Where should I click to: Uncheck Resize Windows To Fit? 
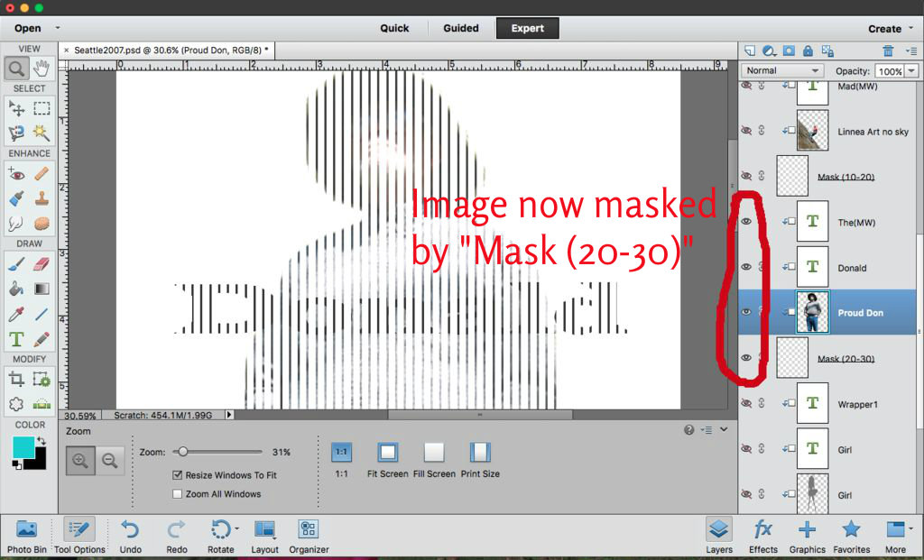(178, 474)
